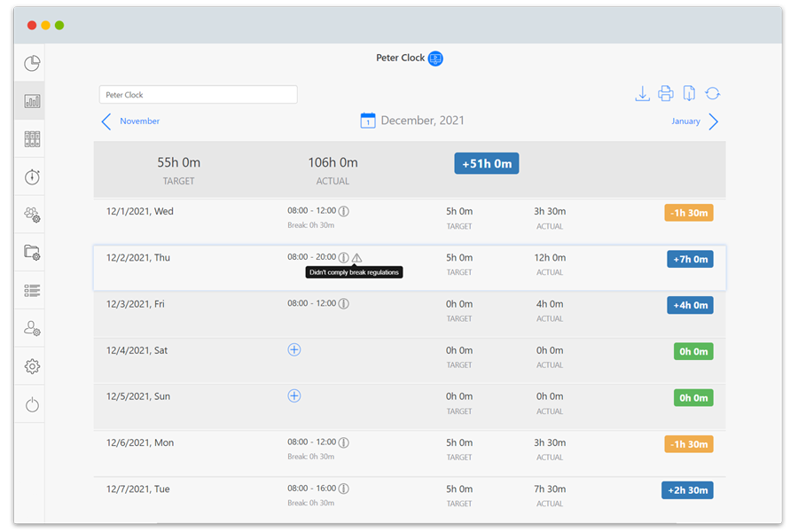Image resolution: width=798 pixels, height=532 pixels.
Task: Click the Peter Clock employee search field
Action: [x=198, y=95]
